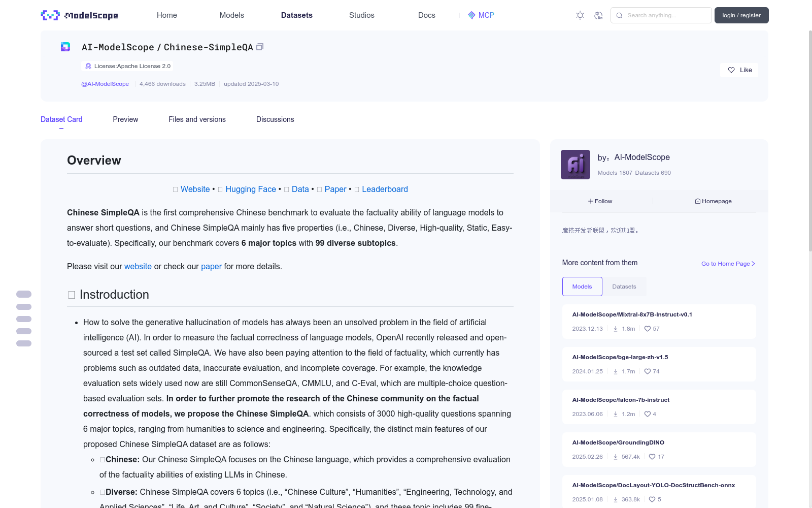The height and width of the screenshot is (508, 812).
Task: Click the chevron after Go to Home Page
Action: click(754, 264)
